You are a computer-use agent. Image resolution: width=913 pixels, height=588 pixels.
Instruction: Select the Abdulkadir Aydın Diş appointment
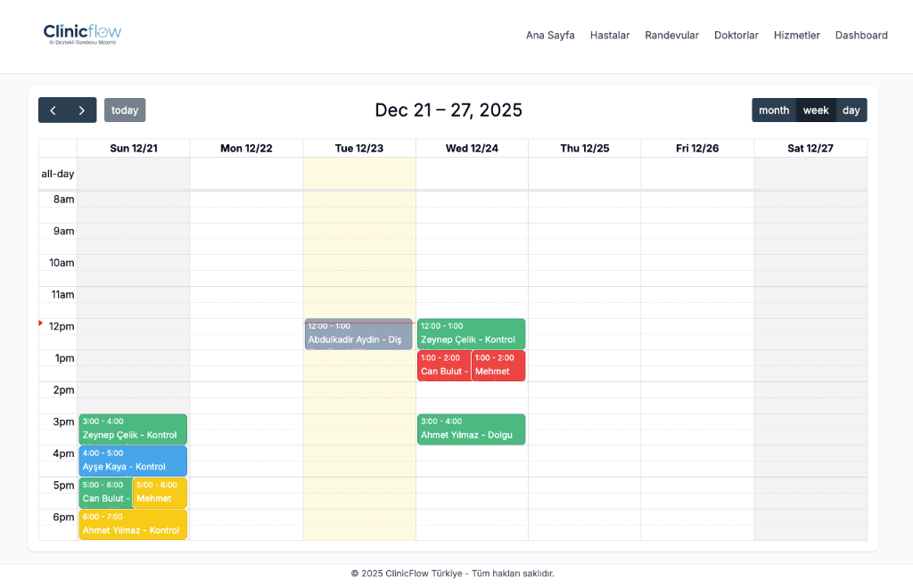coord(358,333)
